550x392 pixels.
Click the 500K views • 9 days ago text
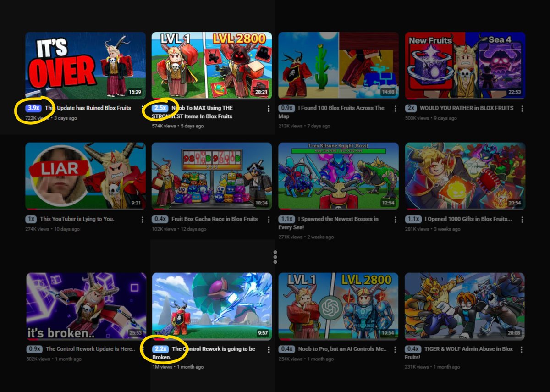pyautogui.click(x=431, y=118)
